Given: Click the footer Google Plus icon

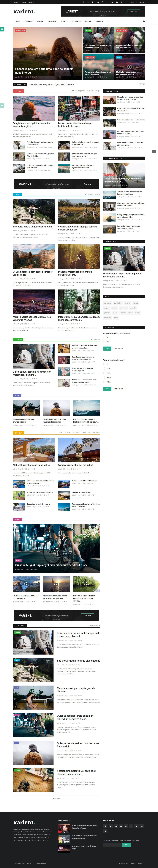Looking at the screenshot, I should click(x=116, y=826).
